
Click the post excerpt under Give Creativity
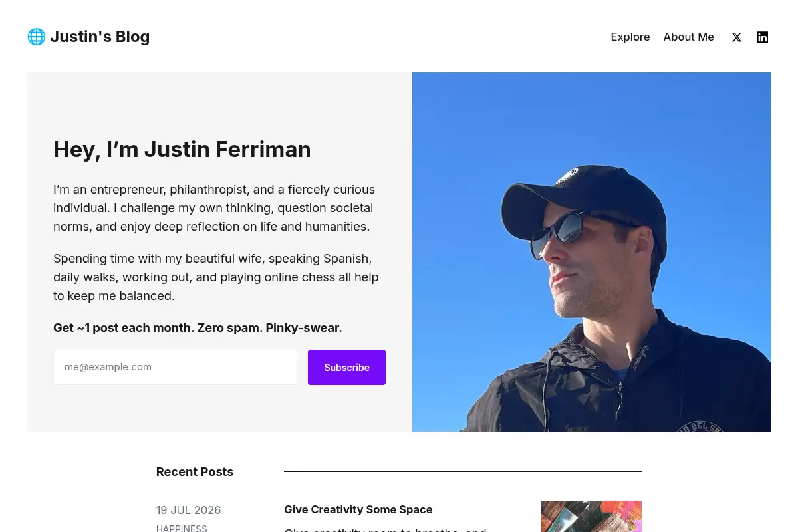pos(385,529)
